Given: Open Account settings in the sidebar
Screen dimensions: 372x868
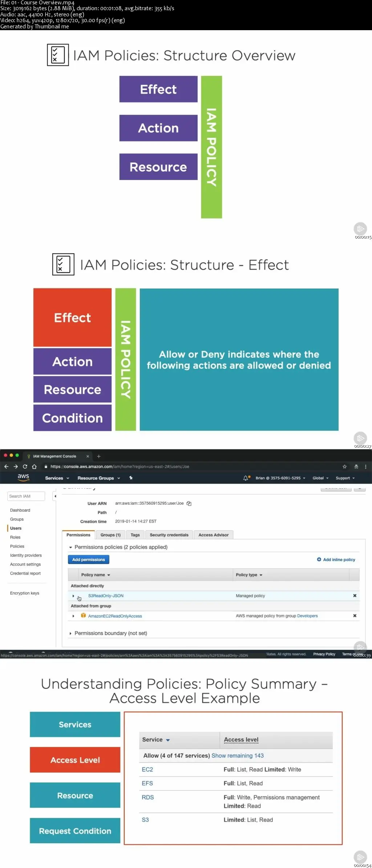Looking at the screenshot, I should (x=25, y=564).
